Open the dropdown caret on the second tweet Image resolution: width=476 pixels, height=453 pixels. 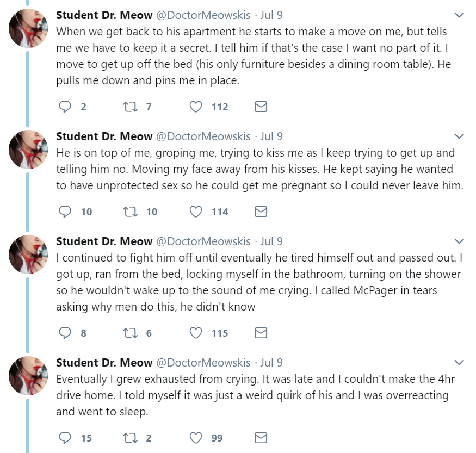459,136
